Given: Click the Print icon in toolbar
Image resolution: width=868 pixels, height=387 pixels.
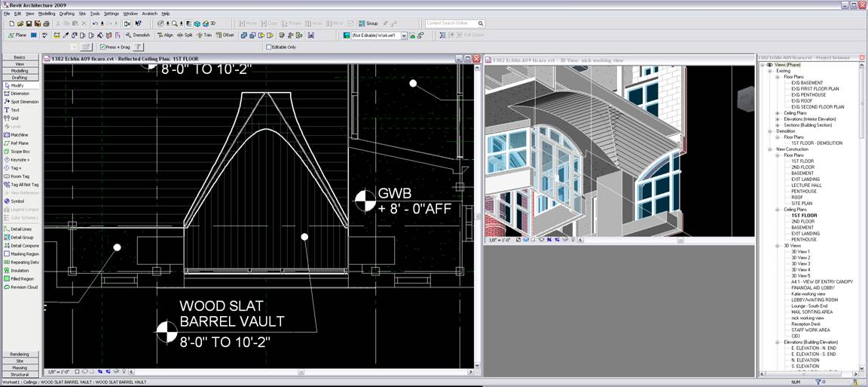Looking at the screenshot, I should pos(47,24).
